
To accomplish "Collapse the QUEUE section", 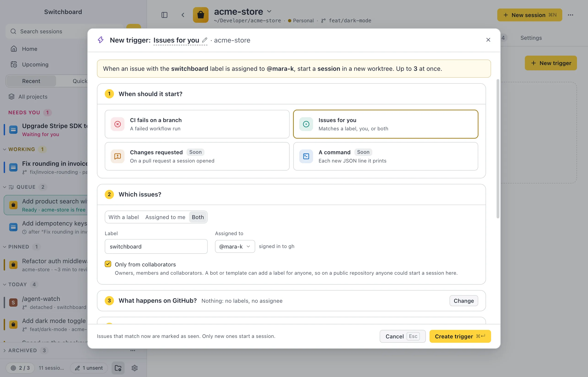I will point(4,187).
